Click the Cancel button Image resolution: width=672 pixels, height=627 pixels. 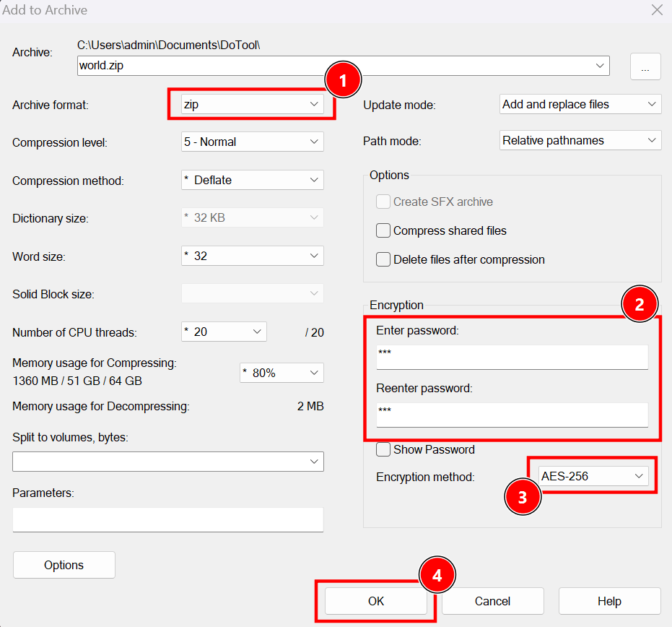point(492,601)
